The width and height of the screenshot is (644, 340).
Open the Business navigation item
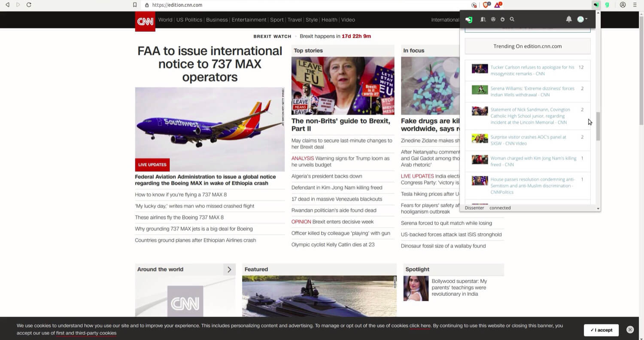pyautogui.click(x=217, y=20)
